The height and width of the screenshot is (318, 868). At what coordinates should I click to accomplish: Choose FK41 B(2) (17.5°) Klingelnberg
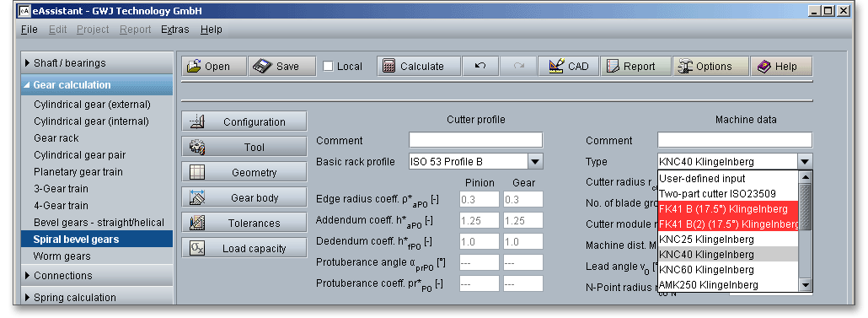[728, 224]
